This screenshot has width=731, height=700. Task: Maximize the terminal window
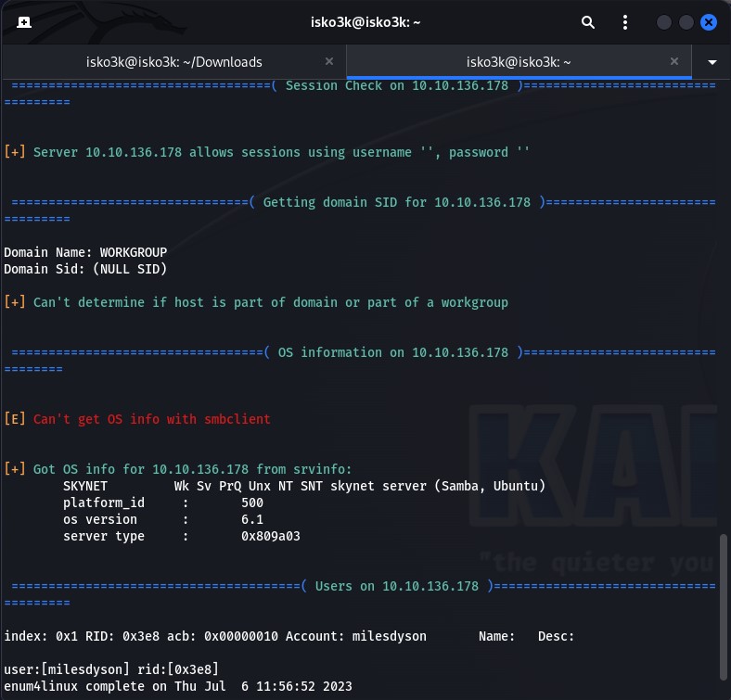[x=686, y=22]
